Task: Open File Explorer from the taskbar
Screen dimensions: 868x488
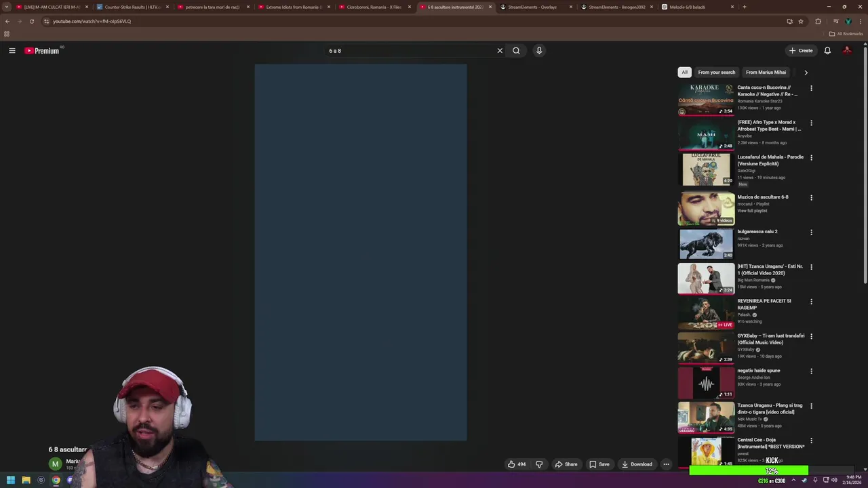Action: [x=26, y=480]
